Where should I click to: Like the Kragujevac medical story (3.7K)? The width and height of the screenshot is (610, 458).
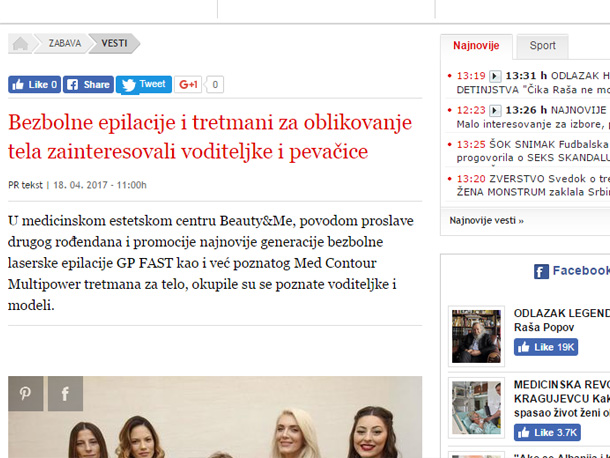(547, 432)
